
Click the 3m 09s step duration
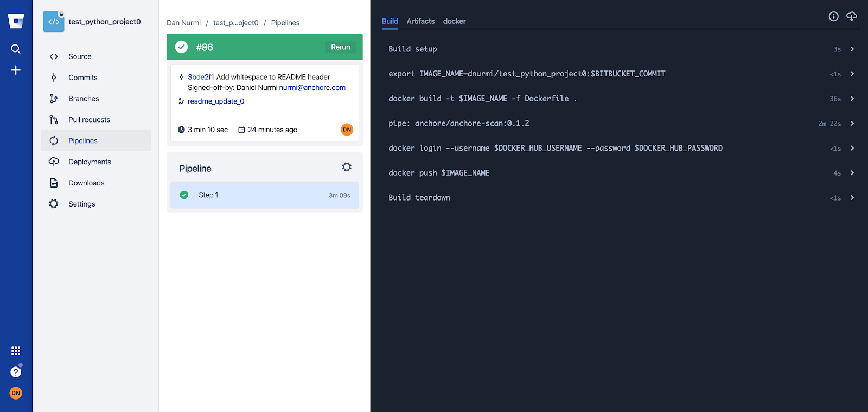click(340, 195)
